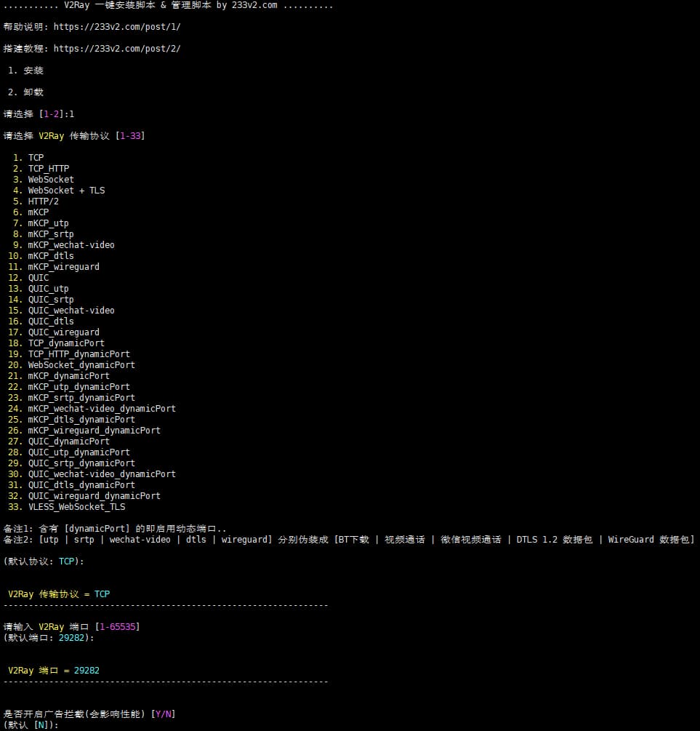Screen dimensions: 700x731
Task: Select the '16. QUIC_dtls' line
Action: pyautogui.click(x=41, y=321)
